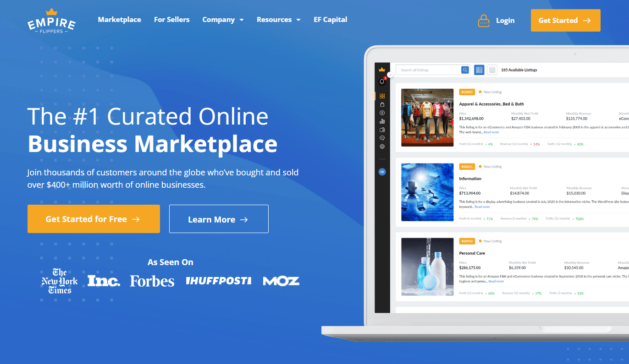Click listing ID tag #62952
This screenshot has height=364, width=629.
[467, 241]
